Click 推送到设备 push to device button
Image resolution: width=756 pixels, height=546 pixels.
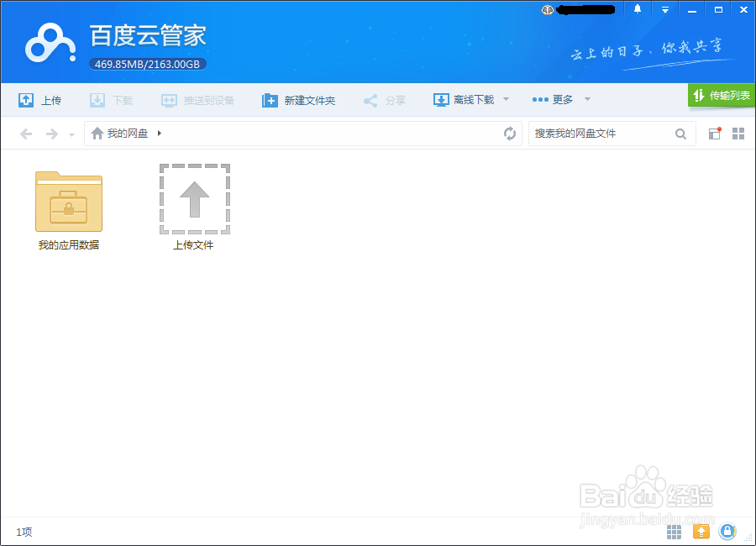[x=197, y=100]
